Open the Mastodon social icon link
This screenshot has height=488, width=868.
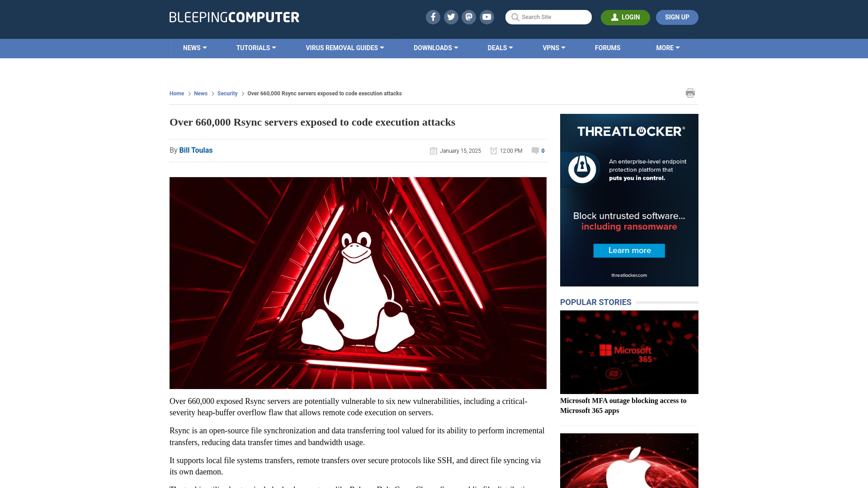(469, 17)
